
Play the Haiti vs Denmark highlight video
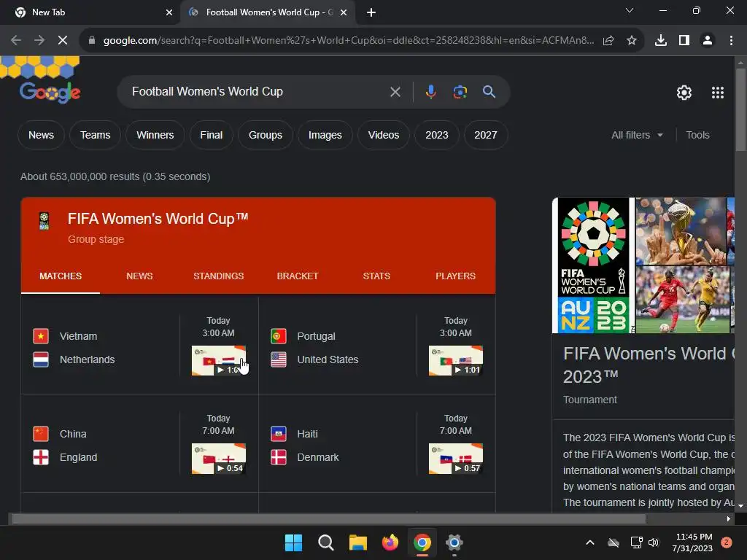[x=456, y=459]
